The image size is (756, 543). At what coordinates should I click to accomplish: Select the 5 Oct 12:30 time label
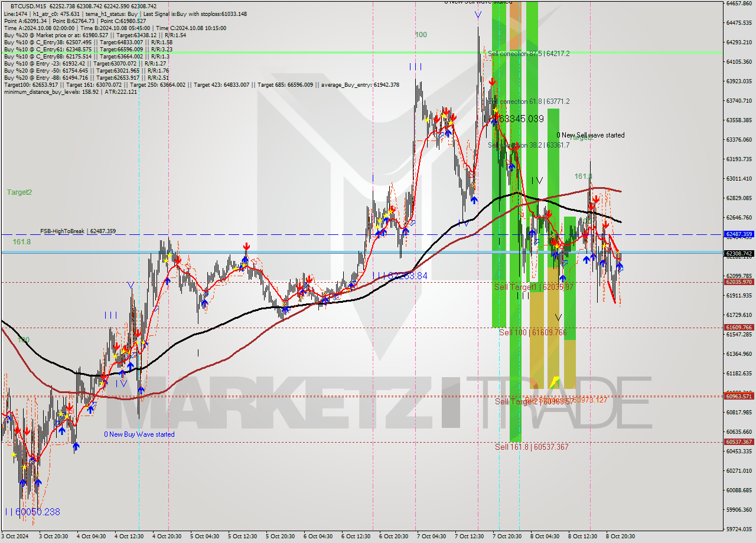(x=243, y=537)
